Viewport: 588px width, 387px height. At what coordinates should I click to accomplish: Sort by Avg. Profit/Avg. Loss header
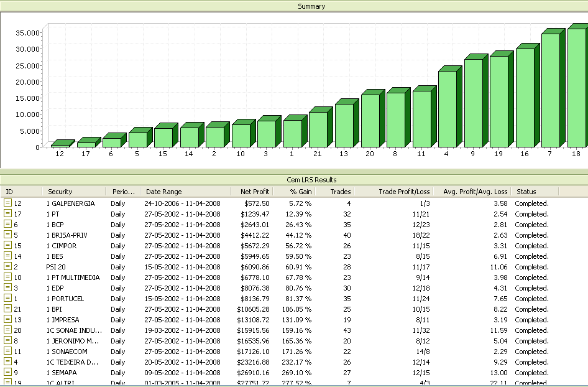coord(472,192)
